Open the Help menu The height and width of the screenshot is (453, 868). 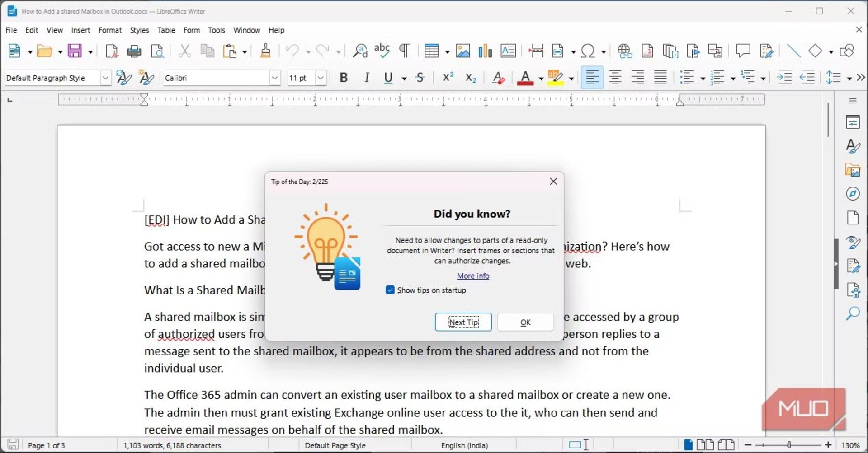pos(276,30)
